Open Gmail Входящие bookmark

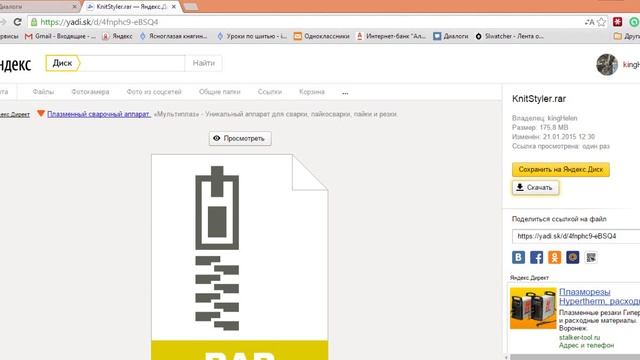pyautogui.click(x=60, y=36)
